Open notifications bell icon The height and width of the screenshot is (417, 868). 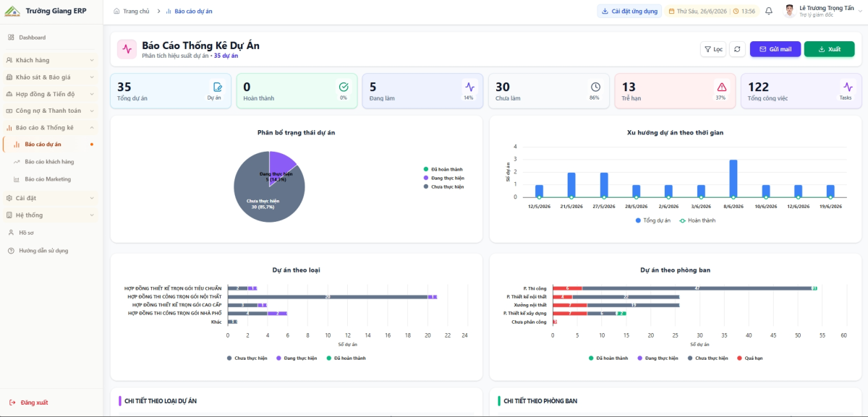click(769, 11)
